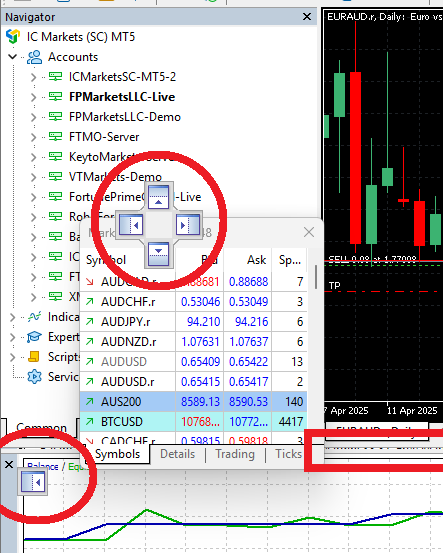This screenshot has width=443, height=553.
Task: Select the IC Markets (SC) MT5 root item
Action: point(81,37)
